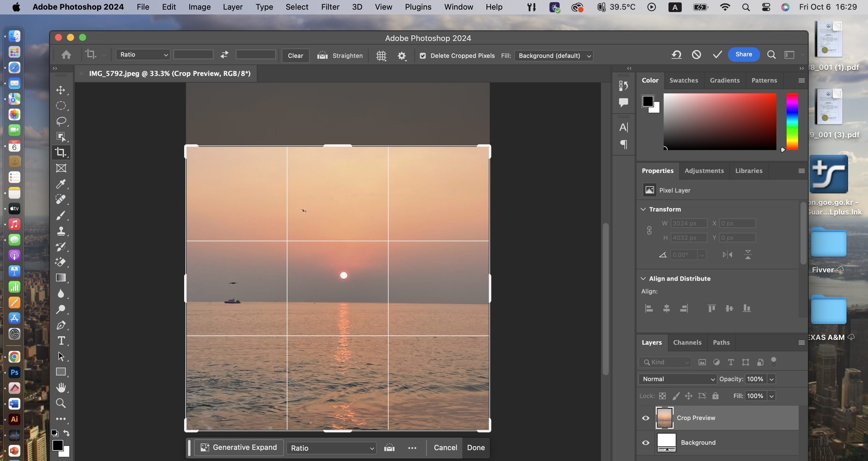Hide the Crop Preview layer
The height and width of the screenshot is (461, 868).
(x=646, y=418)
